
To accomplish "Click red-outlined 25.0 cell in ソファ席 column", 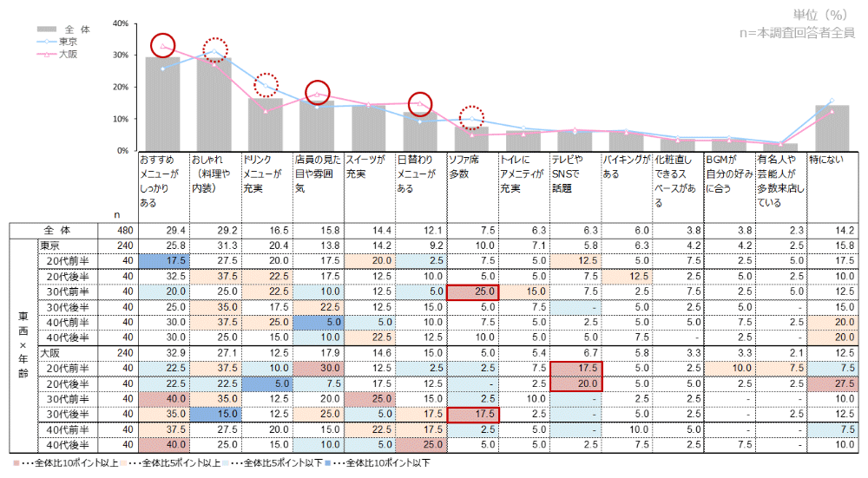I will tap(471, 291).
